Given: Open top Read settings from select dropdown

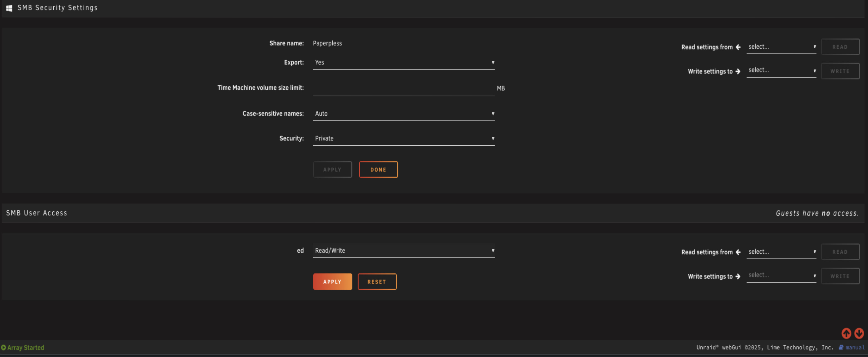Looking at the screenshot, I should point(781,47).
